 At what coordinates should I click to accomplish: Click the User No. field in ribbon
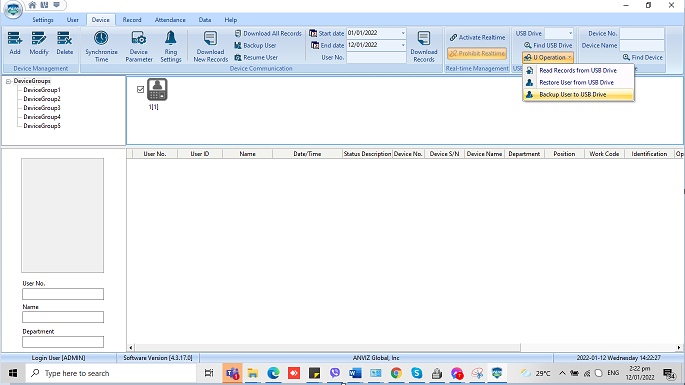coord(376,57)
